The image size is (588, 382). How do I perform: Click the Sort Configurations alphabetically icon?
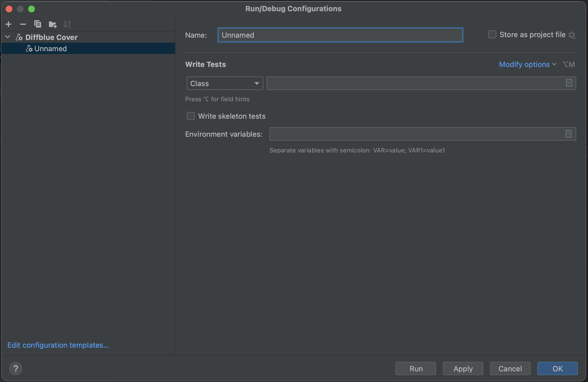(67, 24)
